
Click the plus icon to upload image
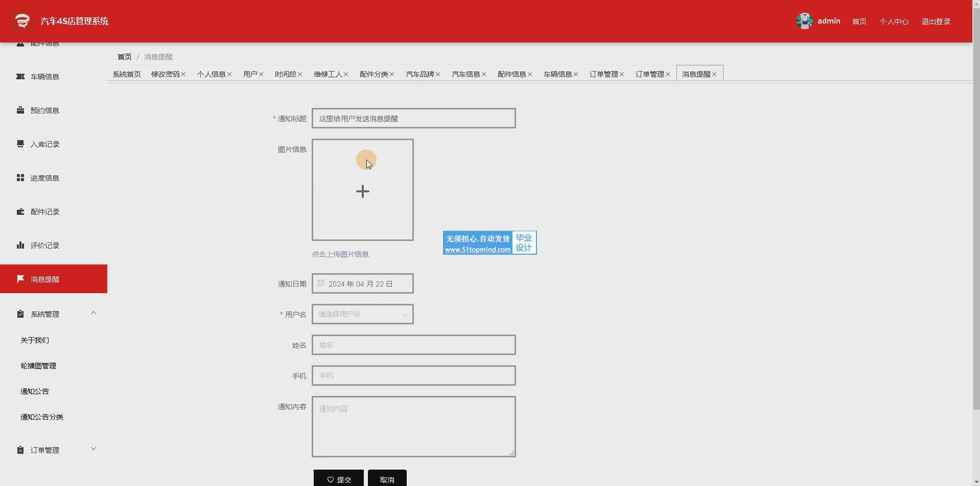pos(362,191)
